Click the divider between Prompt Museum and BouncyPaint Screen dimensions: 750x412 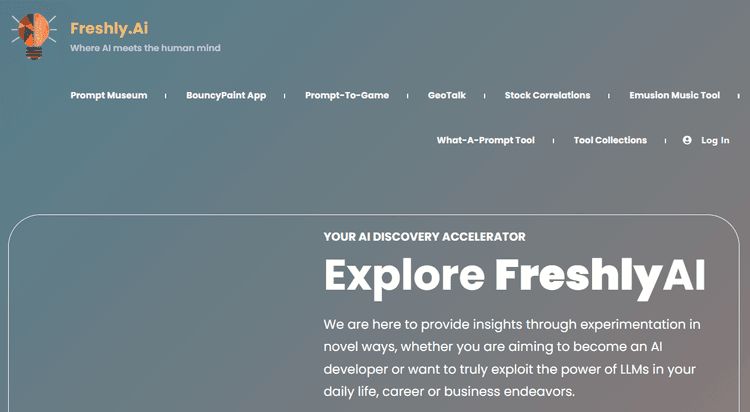(165, 96)
